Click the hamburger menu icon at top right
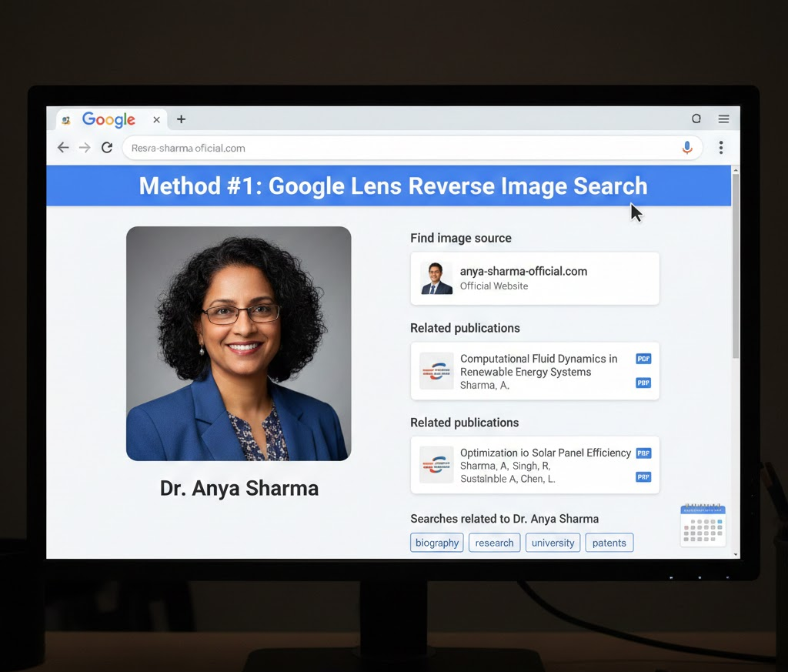This screenshot has height=672, width=788. coord(723,119)
